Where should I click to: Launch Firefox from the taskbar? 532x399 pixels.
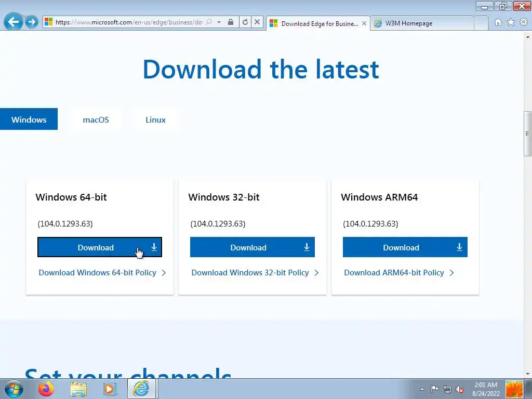tap(46, 389)
